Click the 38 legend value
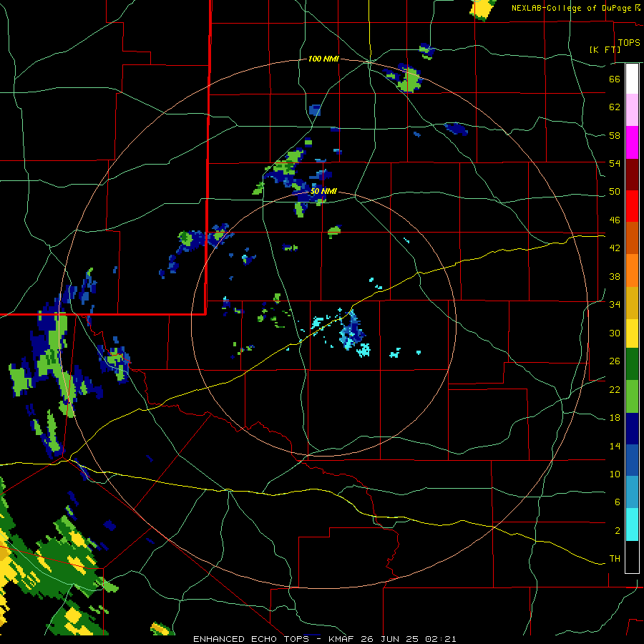Screen dimensions: 644x644 (x=615, y=276)
